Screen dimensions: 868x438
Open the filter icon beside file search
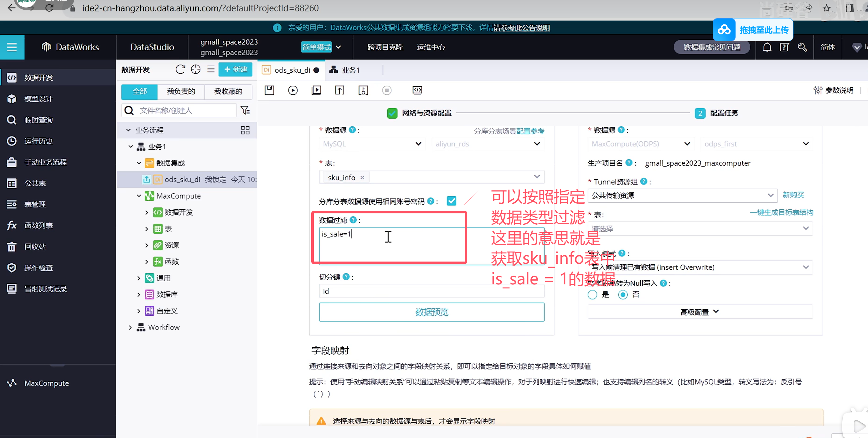click(245, 110)
